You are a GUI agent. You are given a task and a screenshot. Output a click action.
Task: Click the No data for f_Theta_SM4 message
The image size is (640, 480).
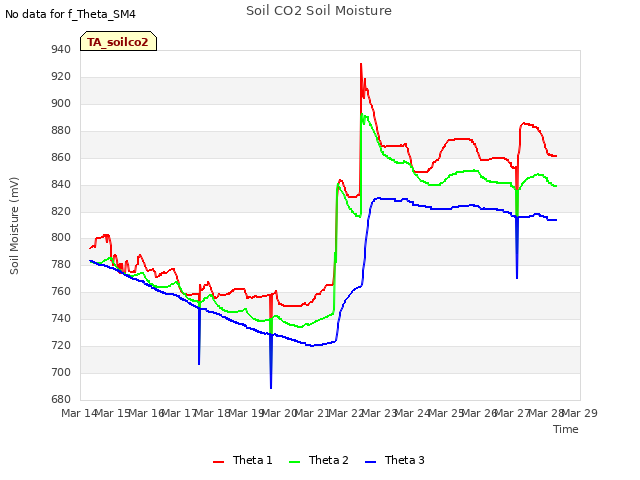[x=70, y=14]
